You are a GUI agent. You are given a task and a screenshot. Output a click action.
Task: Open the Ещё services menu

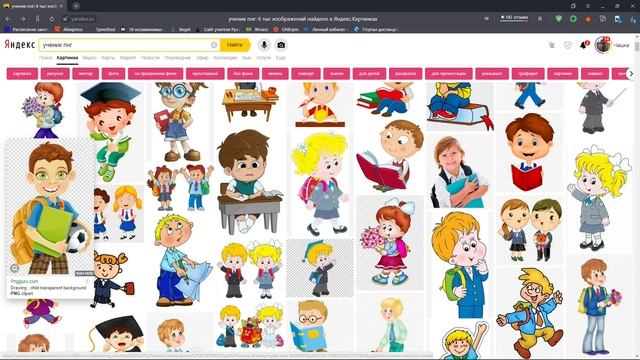point(280,58)
